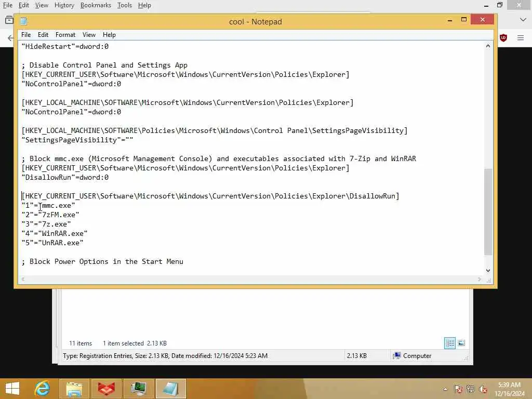Image resolution: width=532 pixels, height=399 pixels.
Task: Open the browser's View menu
Action: coord(42,5)
